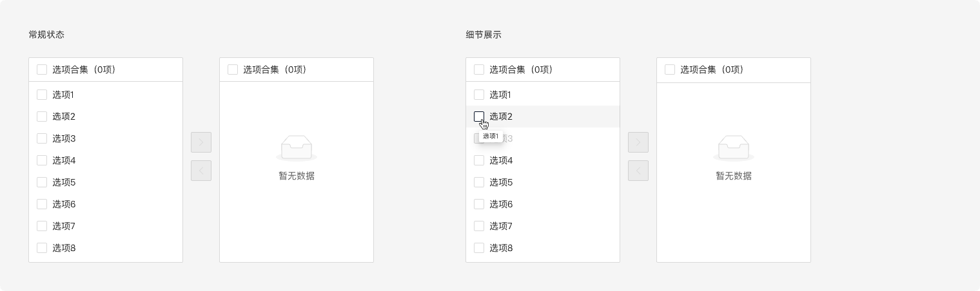
Task: Tick 选项5 checkbox in the 常规状态 list
Action: (x=42, y=182)
